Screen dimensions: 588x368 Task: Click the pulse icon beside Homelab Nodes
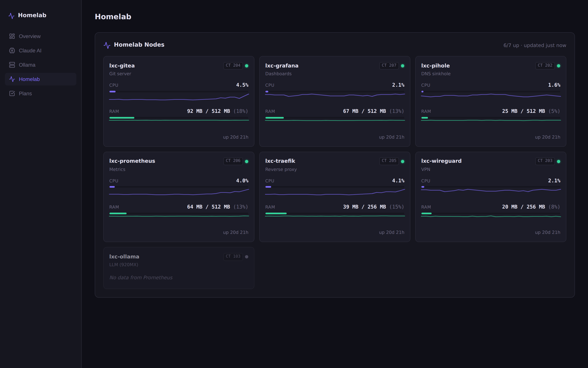click(107, 45)
